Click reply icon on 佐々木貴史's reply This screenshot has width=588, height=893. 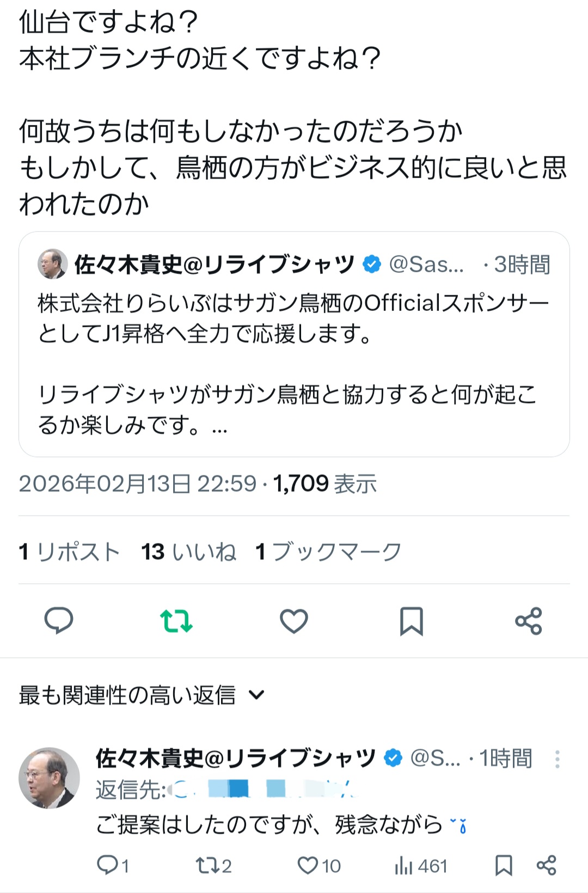(x=106, y=865)
